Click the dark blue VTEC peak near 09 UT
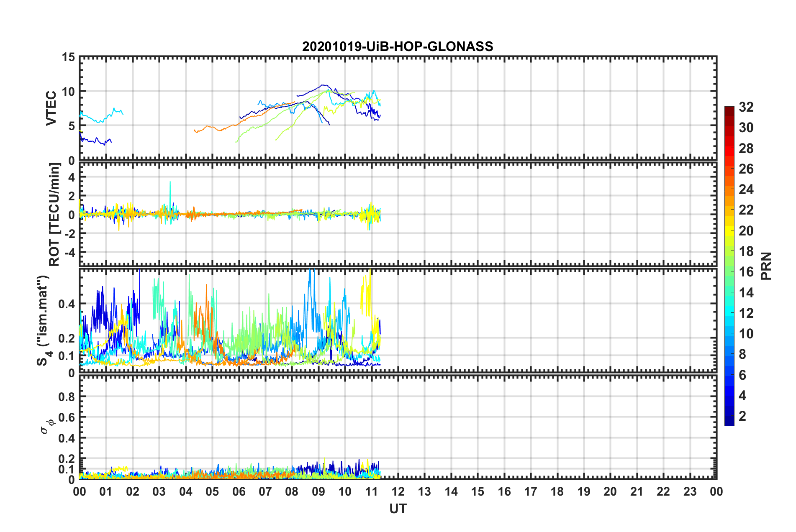Image resolution: width=796 pixels, height=532 pixels. pos(323,85)
